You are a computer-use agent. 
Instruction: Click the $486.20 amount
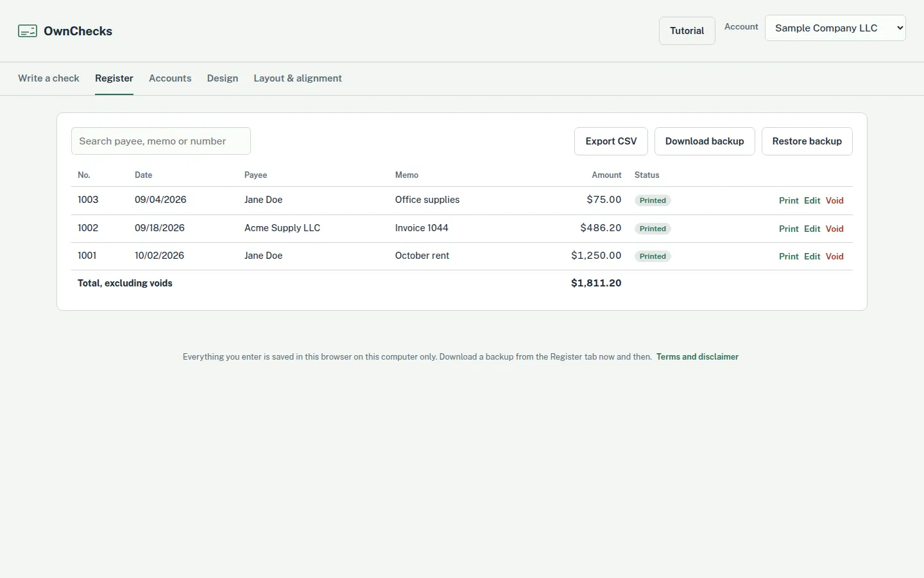click(x=601, y=228)
